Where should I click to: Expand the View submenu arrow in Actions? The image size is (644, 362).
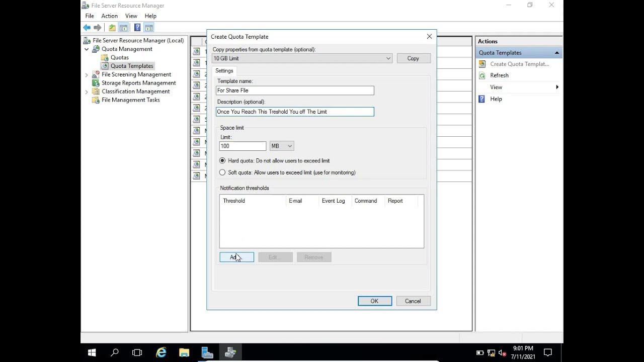[x=557, y=87]
